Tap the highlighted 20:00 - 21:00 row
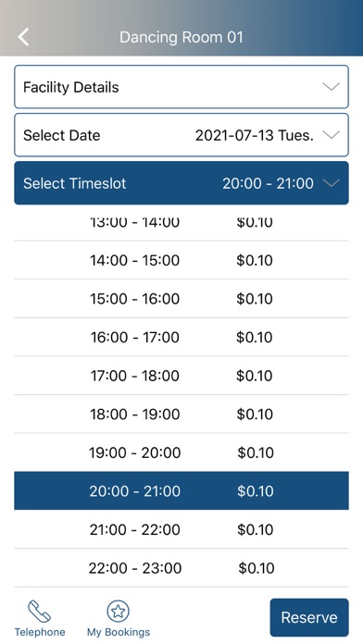 (x=181, y=490)
